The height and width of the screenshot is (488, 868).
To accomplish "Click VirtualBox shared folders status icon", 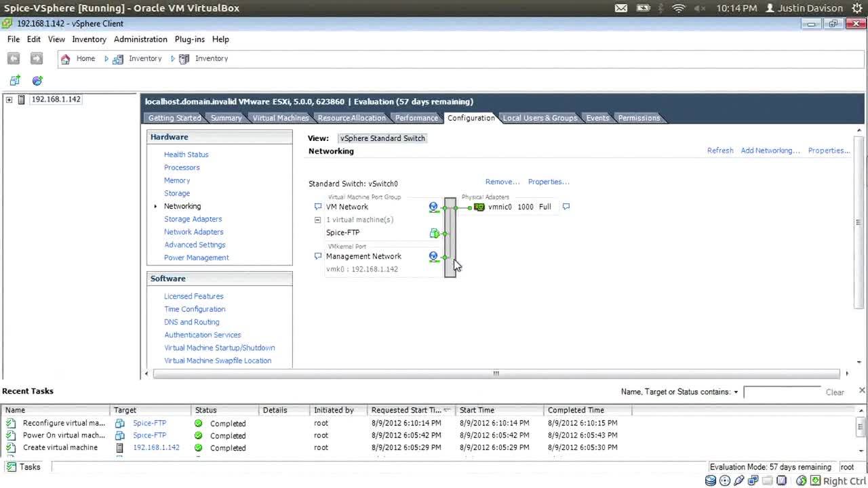I will pyautogui.click(x=768, y=481).
